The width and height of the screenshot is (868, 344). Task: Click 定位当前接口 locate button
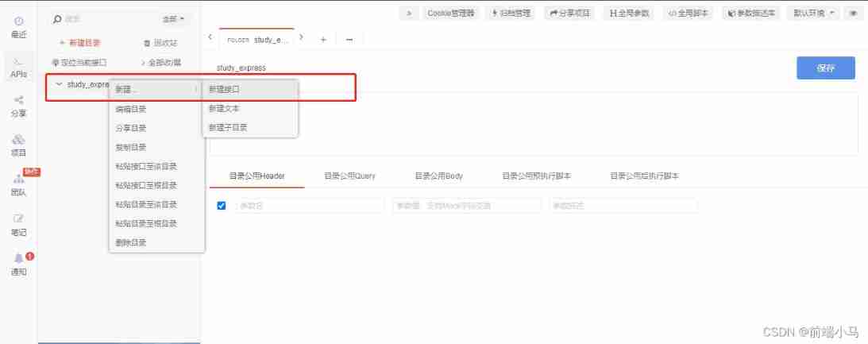click(79, 63)
